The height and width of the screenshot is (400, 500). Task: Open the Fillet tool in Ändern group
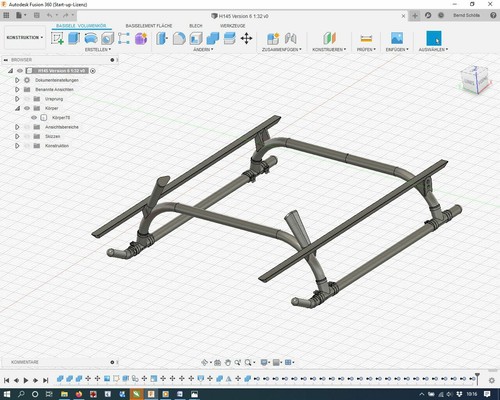tap(179, 38)
